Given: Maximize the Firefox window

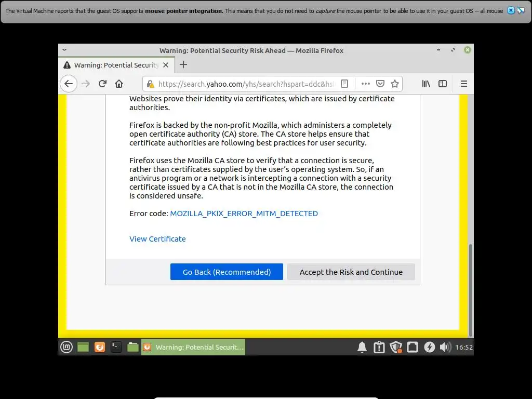Looking at the screenshot, I should [x=453, y=50].
